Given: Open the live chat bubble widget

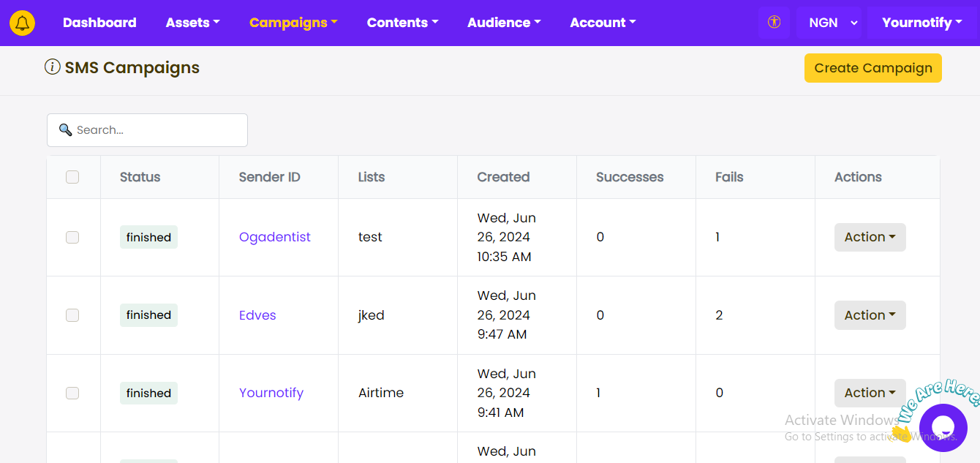Looking at the screenshot, I should click(x=943, y=428).
